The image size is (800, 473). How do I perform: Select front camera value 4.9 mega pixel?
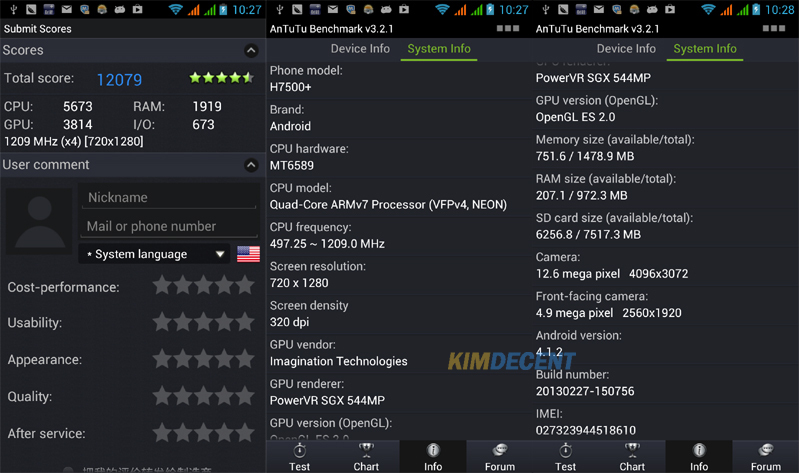574,313
